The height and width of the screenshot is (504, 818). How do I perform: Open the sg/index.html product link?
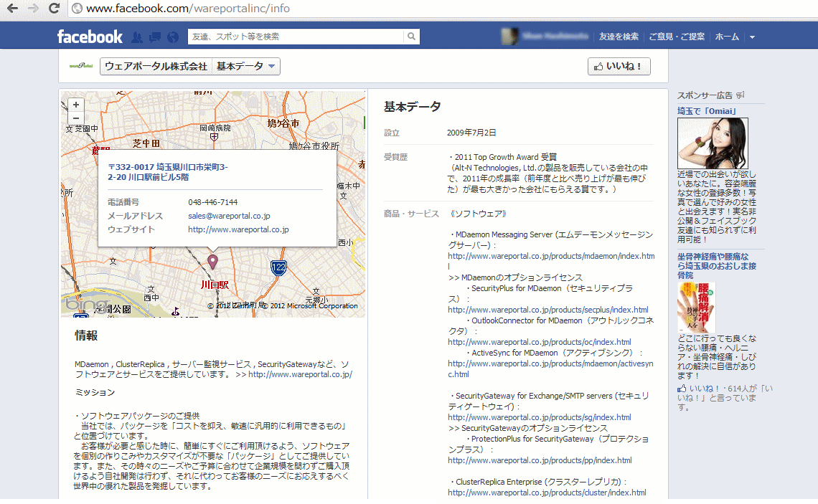540,417
